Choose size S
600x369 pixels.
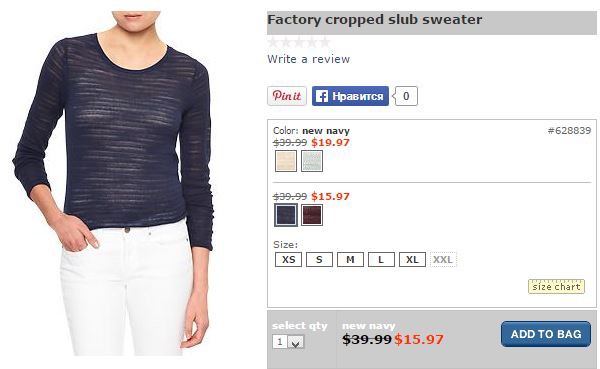[x=319, y=260]
